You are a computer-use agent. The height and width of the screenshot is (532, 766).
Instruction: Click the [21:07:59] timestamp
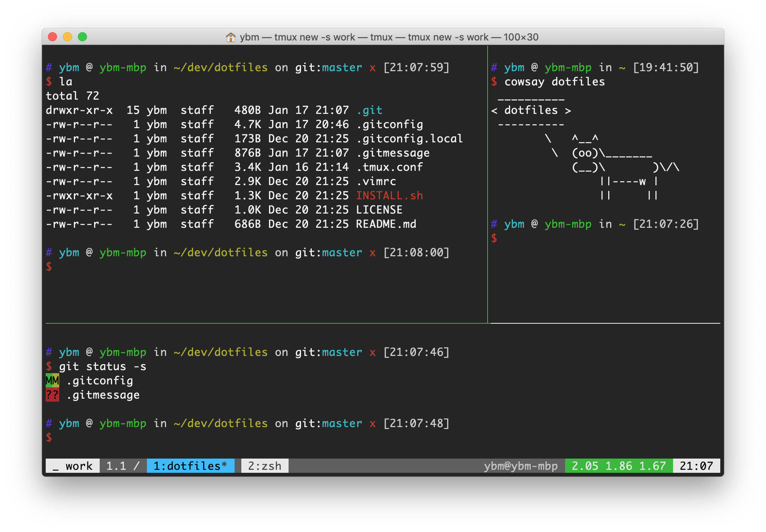(x=416, y=67)
